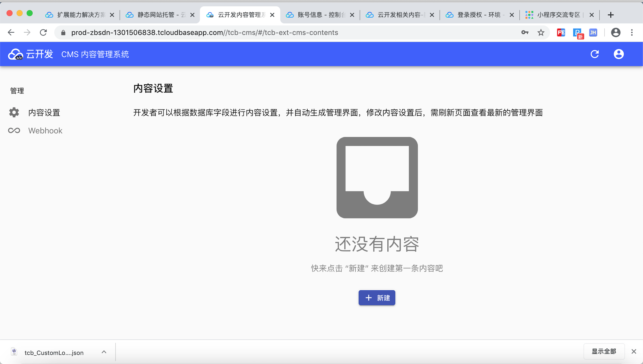The height and width of the screenshot is (364, 643).
Task: Click the red FE browser extension icon
Action: pyautogui.click(x=561, y=32)
